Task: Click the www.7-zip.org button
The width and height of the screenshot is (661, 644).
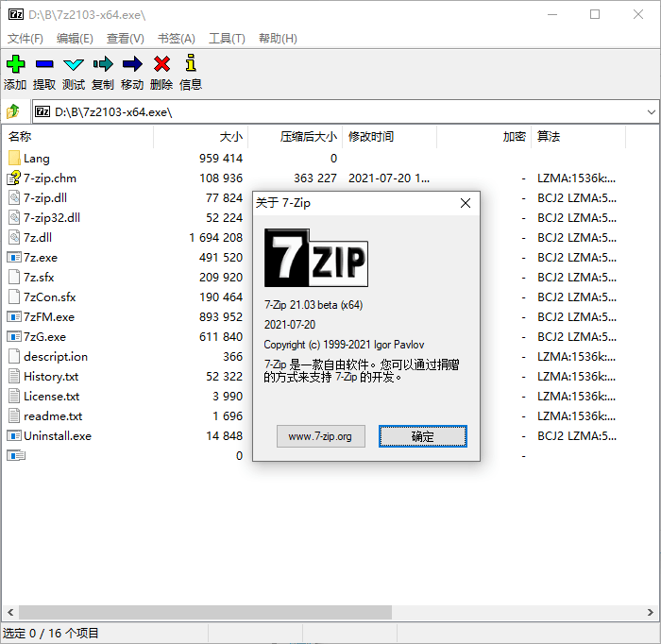Action: pos(320,436)
